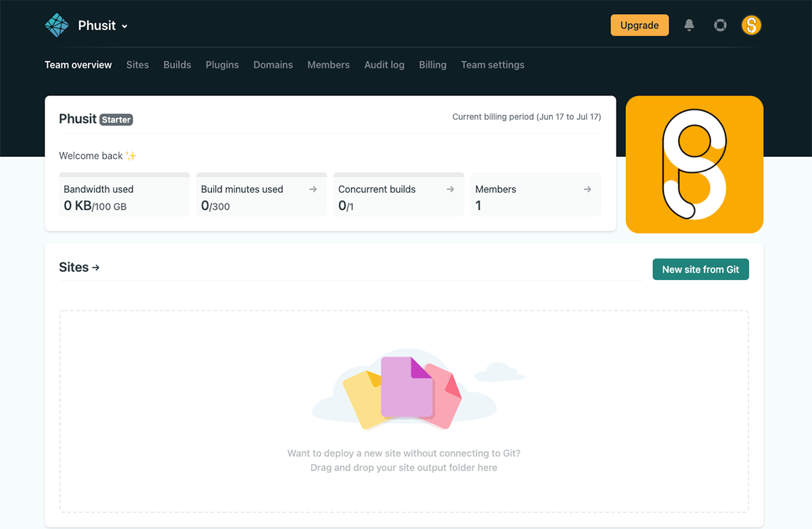The image size is (812, 529).
Task: Open the Domains tab
Action: pos(273,65)
